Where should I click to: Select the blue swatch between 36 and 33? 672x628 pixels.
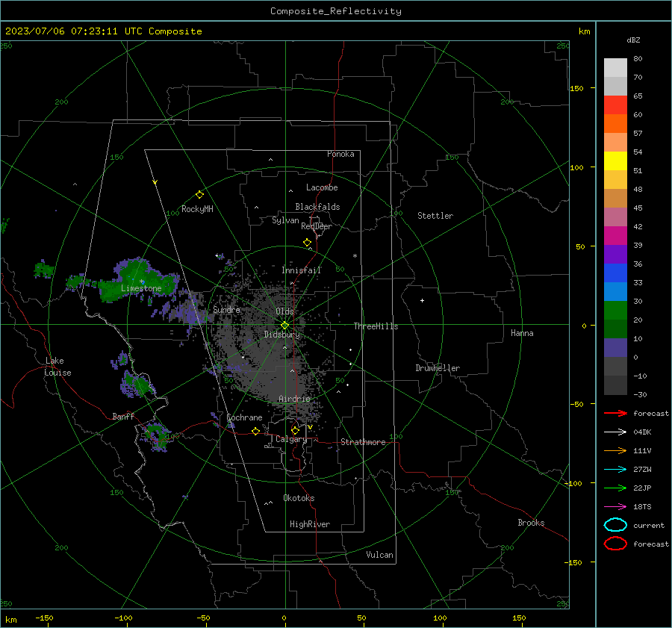pyautogui.click(x=615, y=273)
